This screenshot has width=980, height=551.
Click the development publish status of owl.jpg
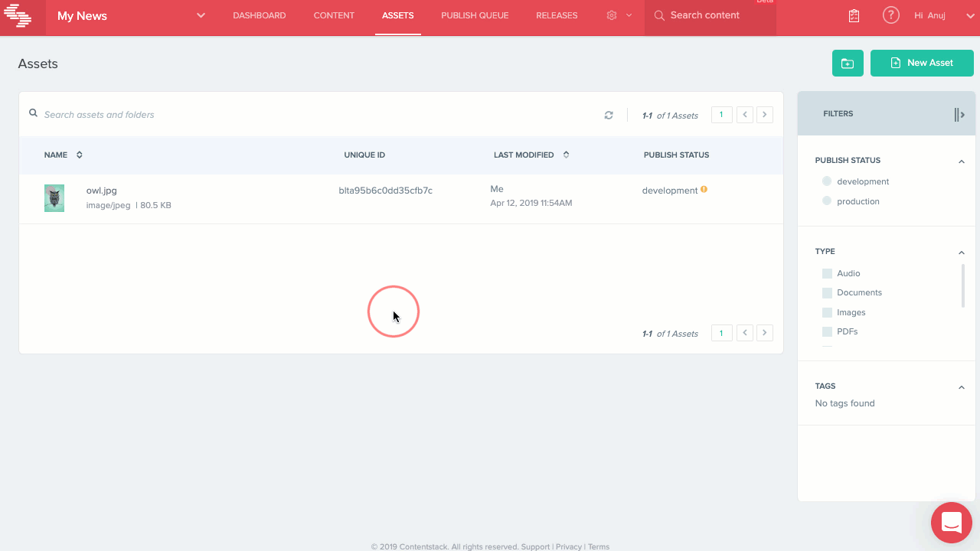pyautogui.click(x=670, y=191)
